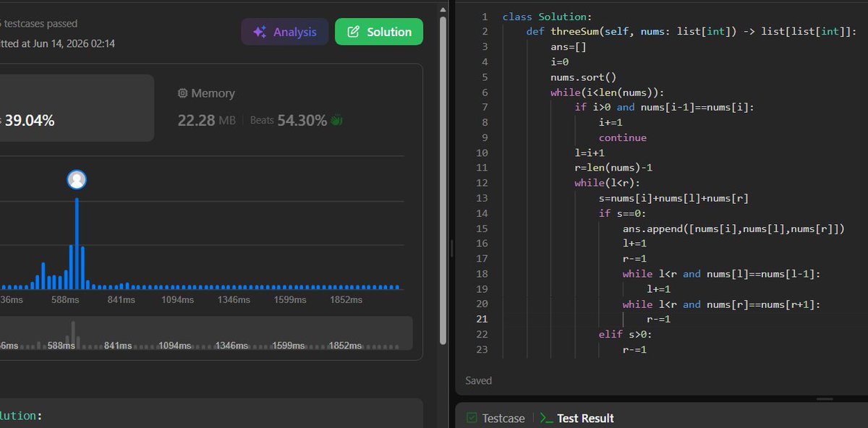The width and height of the screenshot is (868, 428).
Task: Click the sparkle icon in Analysis button
Action: pos(260,32)
